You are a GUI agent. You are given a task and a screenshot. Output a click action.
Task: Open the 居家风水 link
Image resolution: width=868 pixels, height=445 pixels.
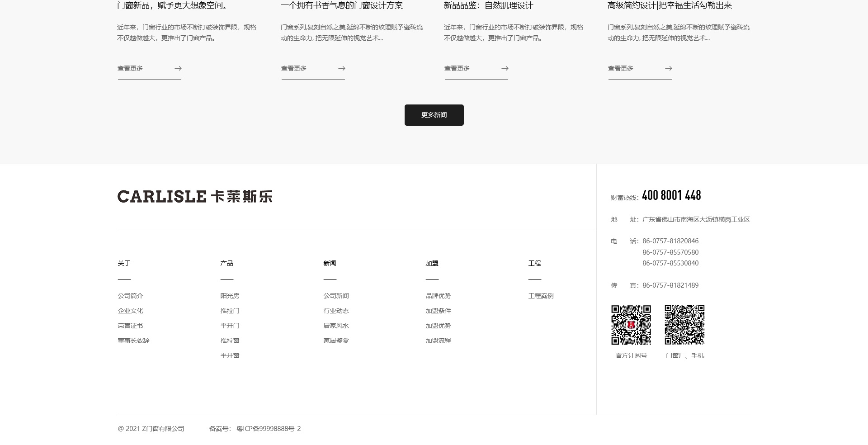coord(336,326)
